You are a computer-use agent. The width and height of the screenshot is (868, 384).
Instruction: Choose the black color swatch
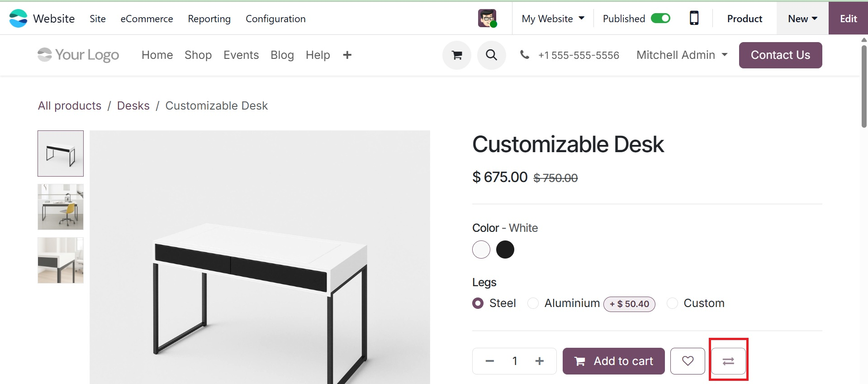pos(505,250)
